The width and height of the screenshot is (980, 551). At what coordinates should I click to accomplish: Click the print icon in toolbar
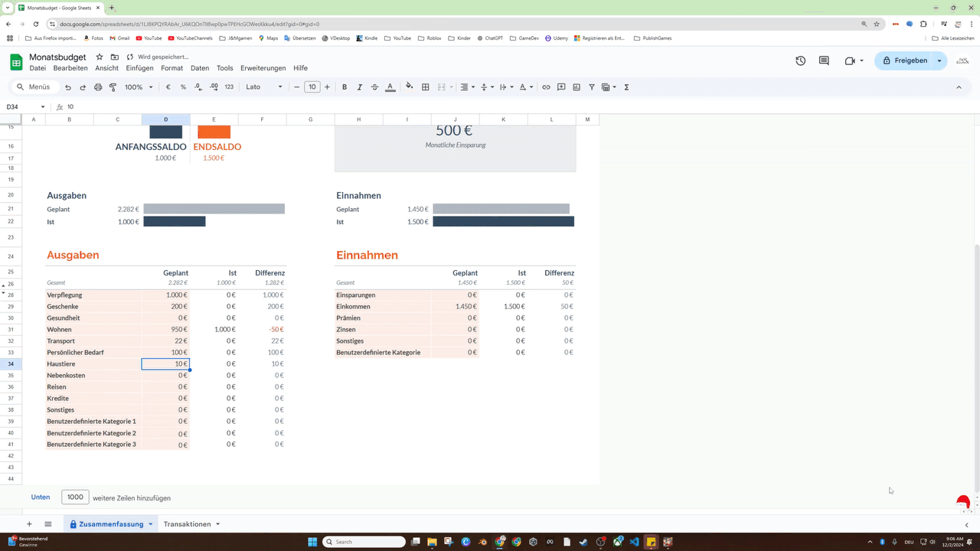98,87
